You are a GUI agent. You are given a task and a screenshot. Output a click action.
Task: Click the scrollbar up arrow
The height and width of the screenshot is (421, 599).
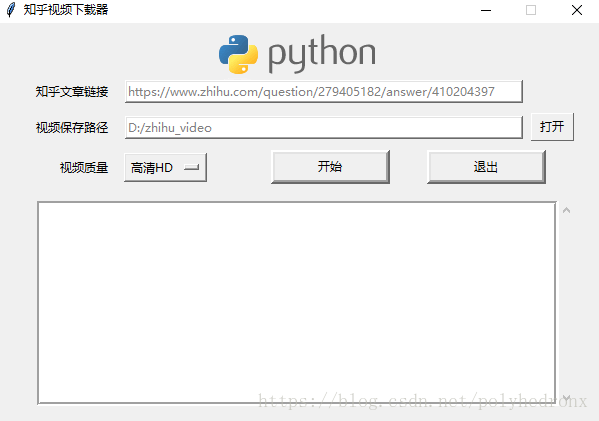coord(567,210)
